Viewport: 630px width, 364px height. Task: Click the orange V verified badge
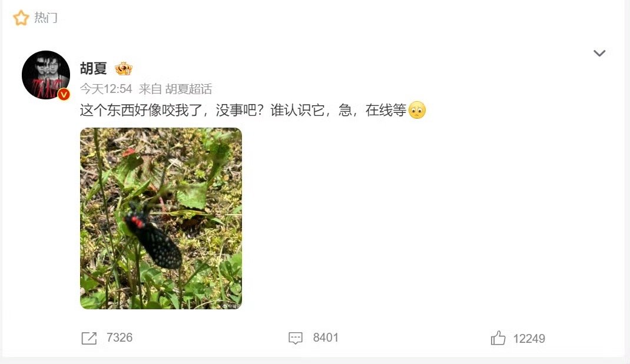point(64,94)
